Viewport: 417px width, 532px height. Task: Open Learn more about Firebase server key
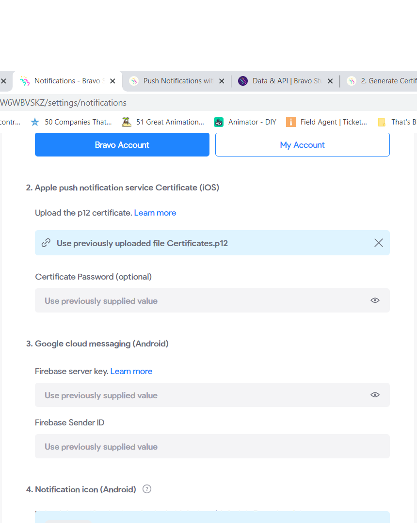(131, 371)
